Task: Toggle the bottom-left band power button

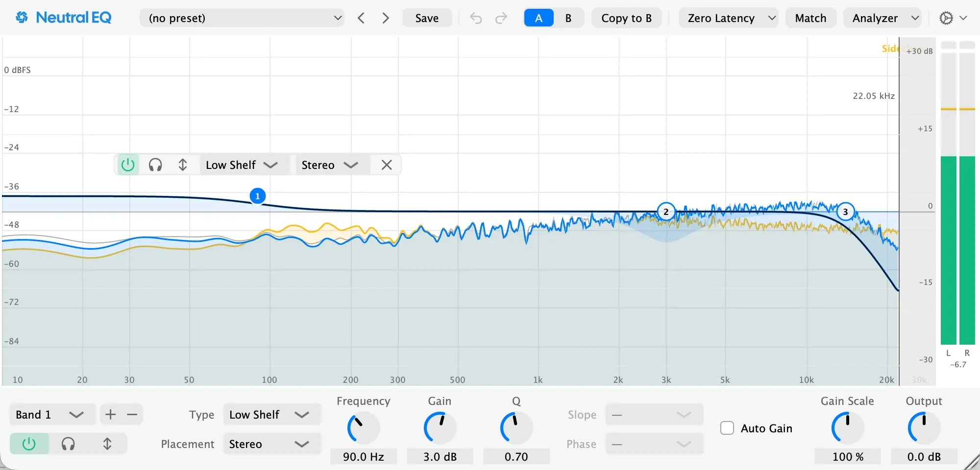Action: [x=29, y=444]
